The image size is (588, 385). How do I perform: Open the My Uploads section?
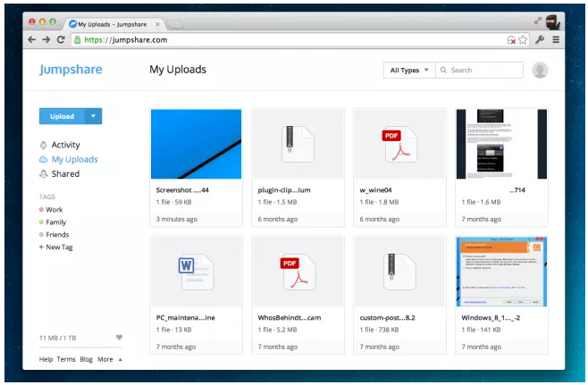pos(75,159)
